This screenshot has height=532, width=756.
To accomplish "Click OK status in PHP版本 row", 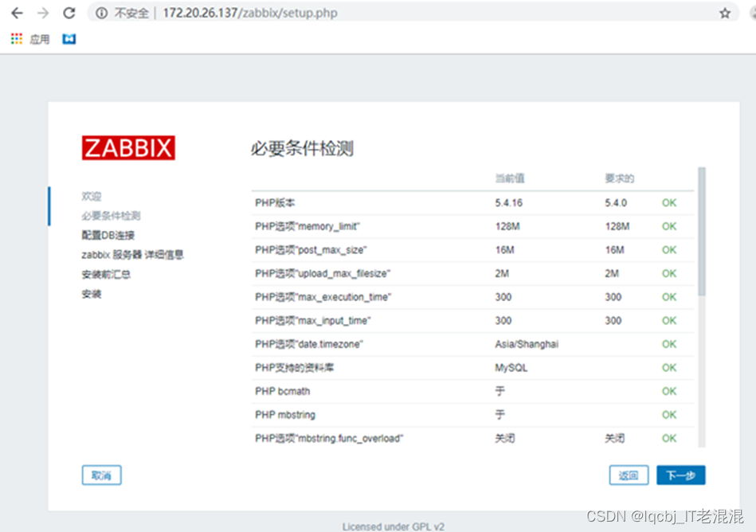I will (668, 203).
